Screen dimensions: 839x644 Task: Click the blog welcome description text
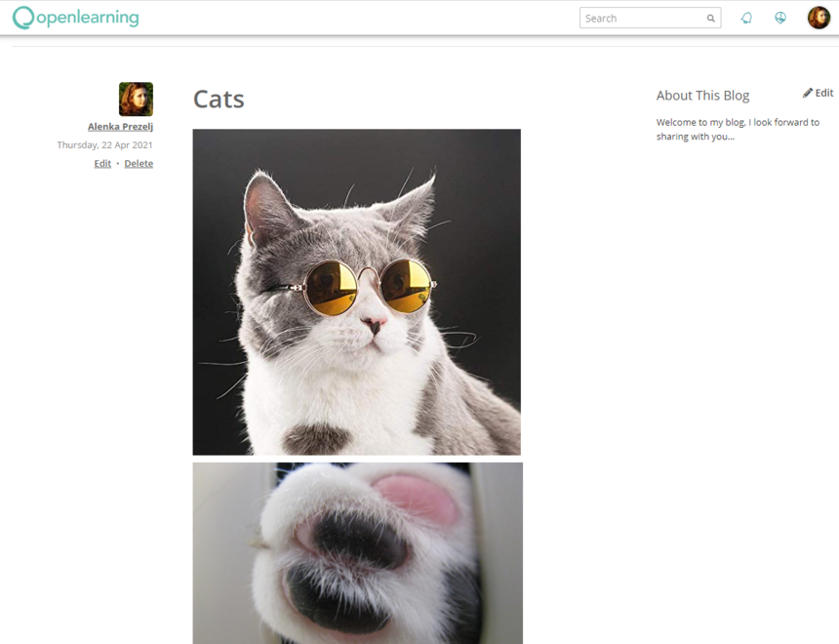[738, 130]
